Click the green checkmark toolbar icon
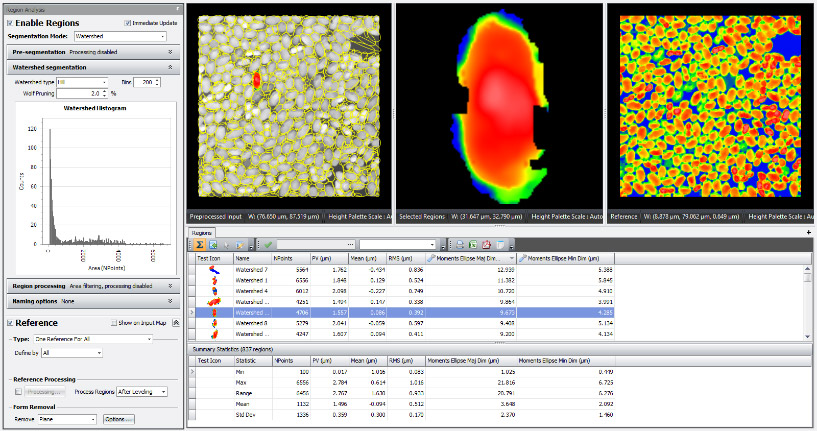817x431 pixels. coord(268,244)
